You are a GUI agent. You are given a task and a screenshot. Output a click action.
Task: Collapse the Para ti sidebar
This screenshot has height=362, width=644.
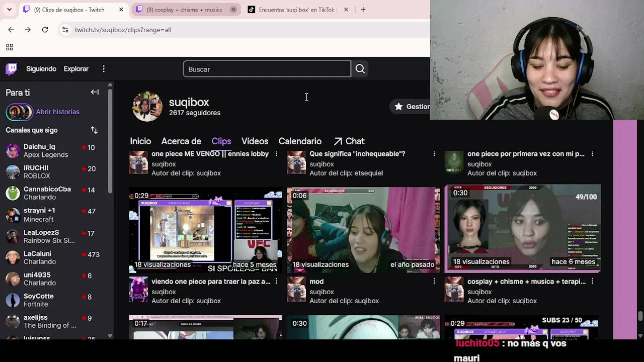pyautogui.click(x=95, y=92)
